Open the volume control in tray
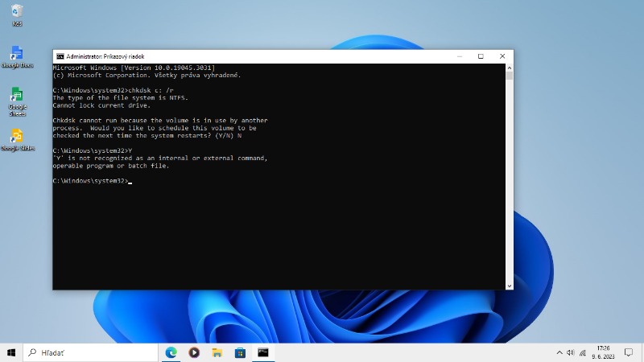644x362 pixels. pyautogui.click(x=571, y=352)
